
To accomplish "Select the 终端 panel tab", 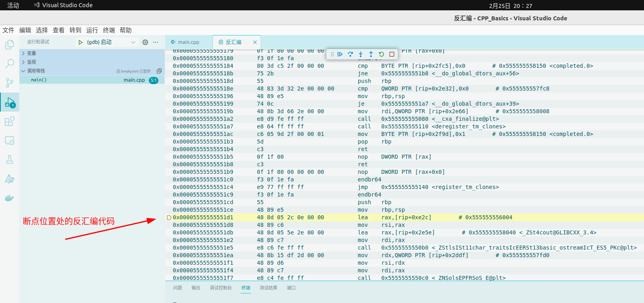I will (x=246, y=288).
